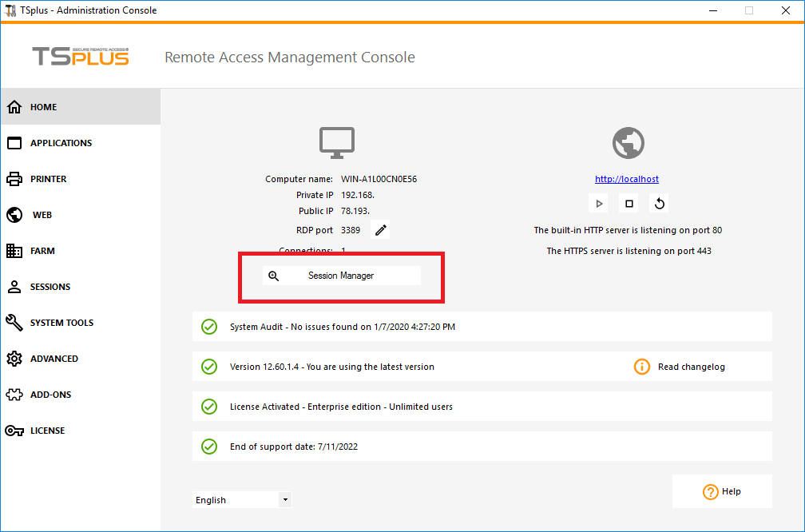Start the web server with play icon
805x532 pixels.
click(599, 204)
